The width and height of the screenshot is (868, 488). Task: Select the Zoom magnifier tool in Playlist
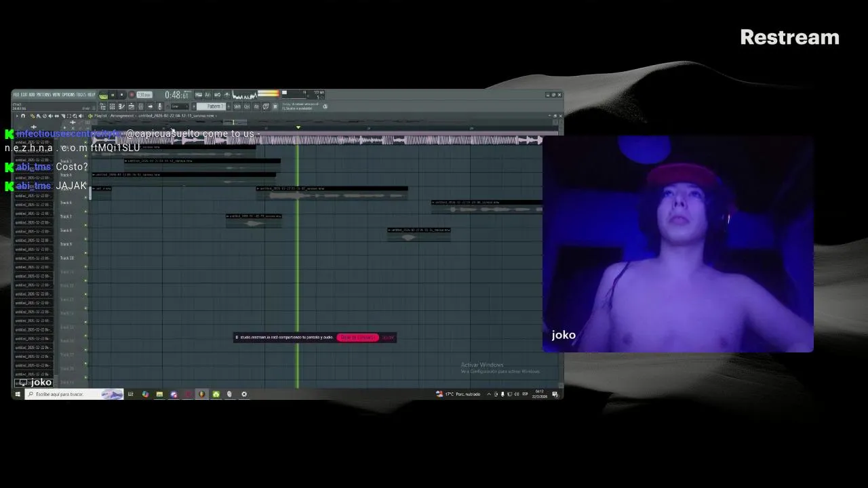75,115
